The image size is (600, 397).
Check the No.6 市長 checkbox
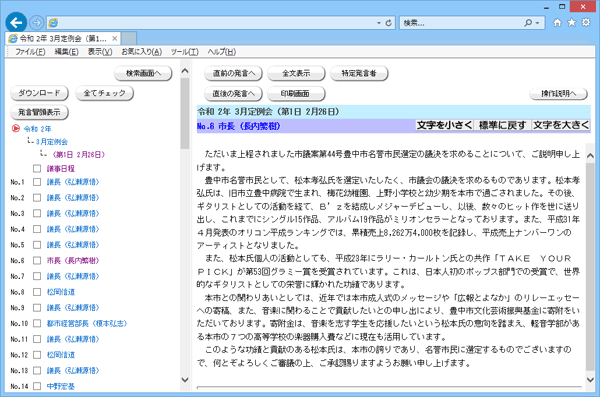pos(37,261)
